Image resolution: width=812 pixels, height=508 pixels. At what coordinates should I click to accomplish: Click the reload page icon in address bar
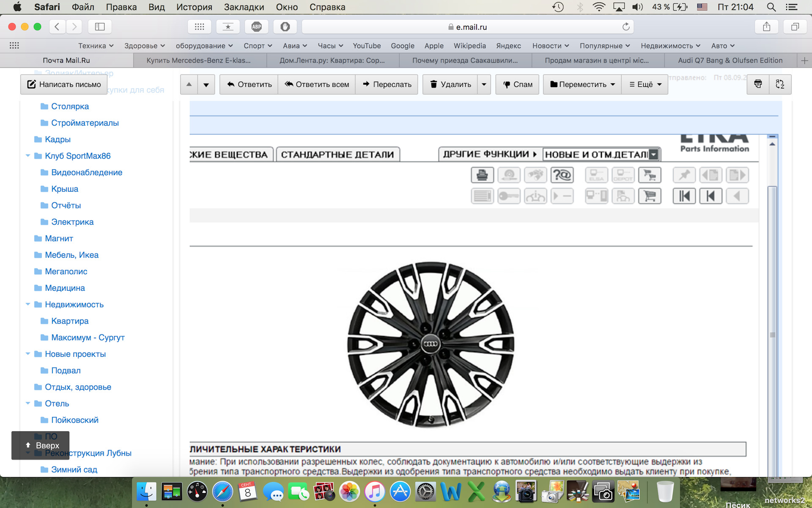[x=626, y=27]
